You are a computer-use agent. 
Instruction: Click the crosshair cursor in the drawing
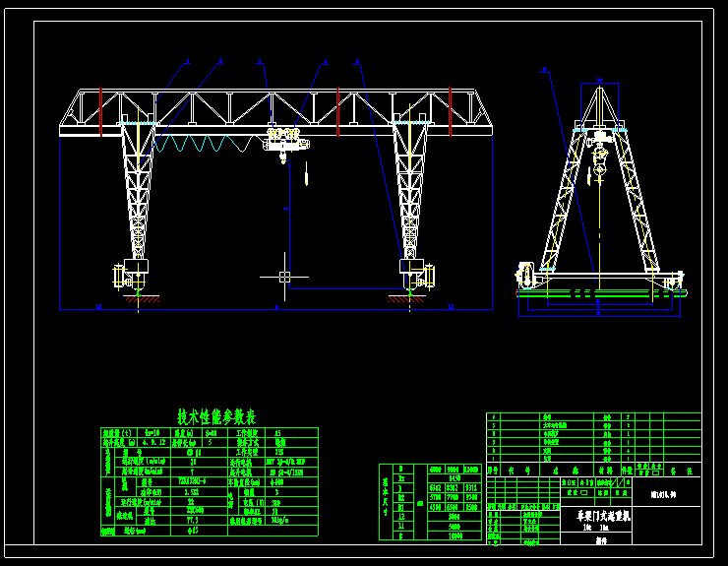point(284,277)
